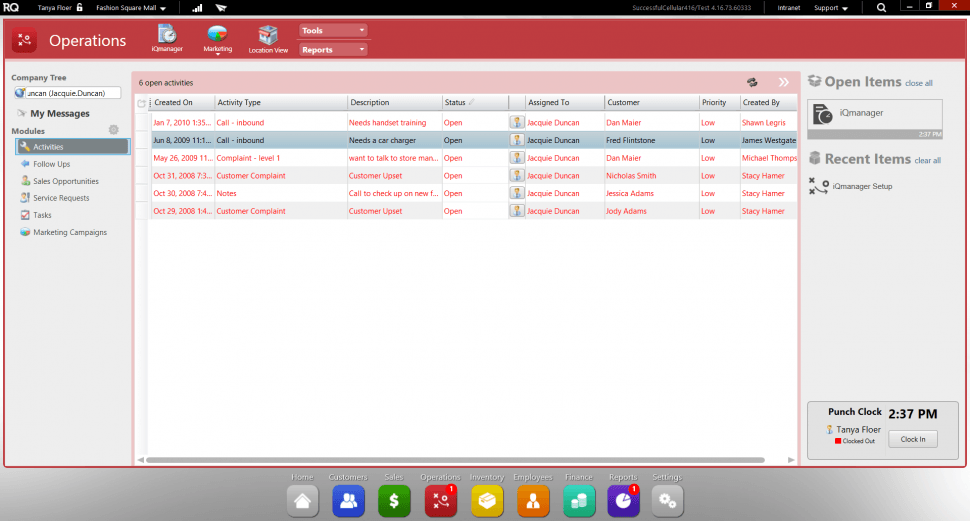Click the 'Call to check up on new f...' cell
The height and width of the screenshot is (521, 970).
(x=393, y=194)
